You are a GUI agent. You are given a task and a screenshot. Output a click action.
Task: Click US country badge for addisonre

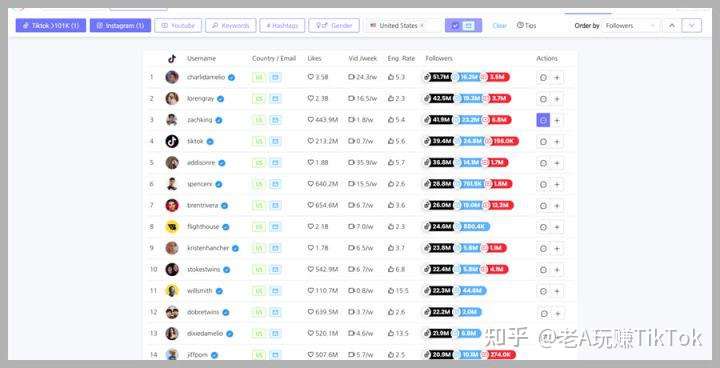[x=259, y=163]
